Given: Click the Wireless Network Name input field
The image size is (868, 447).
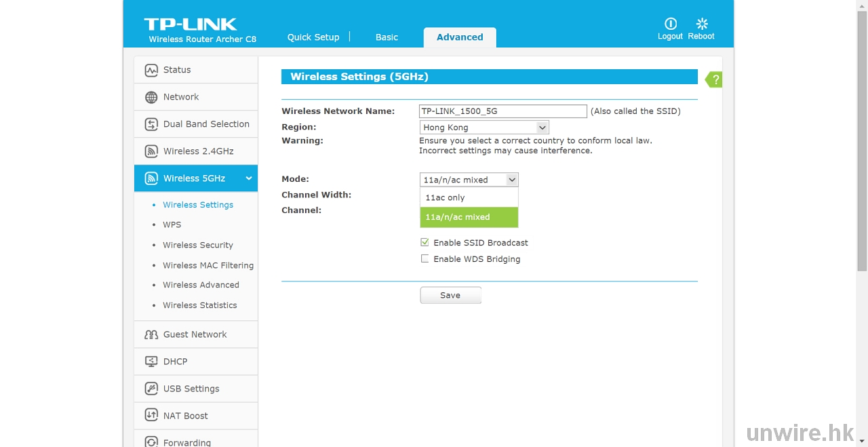Looking at the screenshot, I should [x=502, y=111].
